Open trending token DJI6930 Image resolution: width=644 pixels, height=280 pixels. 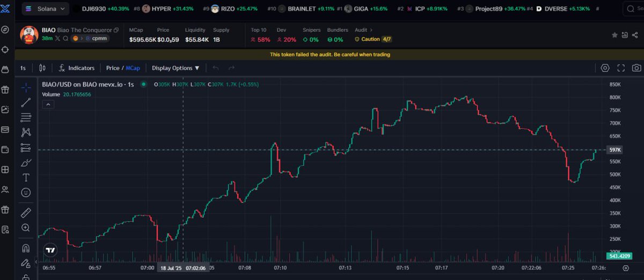(101, 9)
